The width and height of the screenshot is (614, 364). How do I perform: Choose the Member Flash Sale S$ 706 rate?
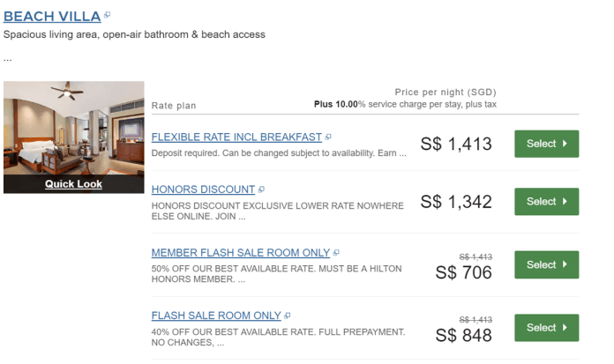[x=546, y=264]
